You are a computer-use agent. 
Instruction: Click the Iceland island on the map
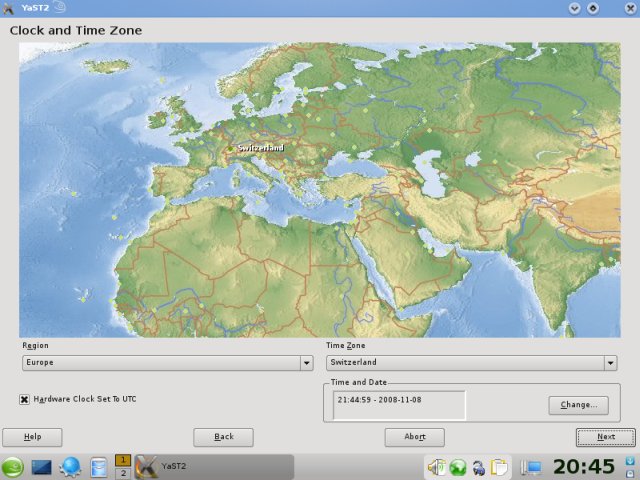(x=107, y=66)
